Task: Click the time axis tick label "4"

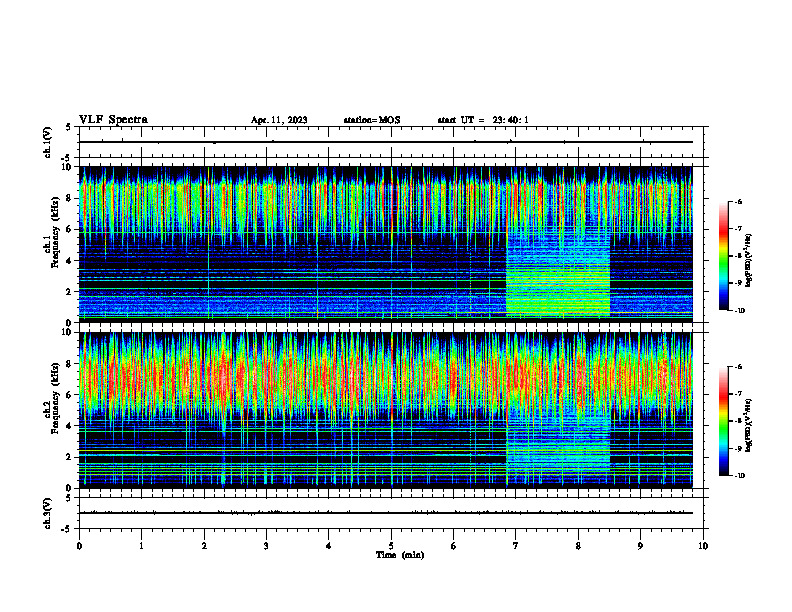Action: pyautogui.click(x=329, y=546)
